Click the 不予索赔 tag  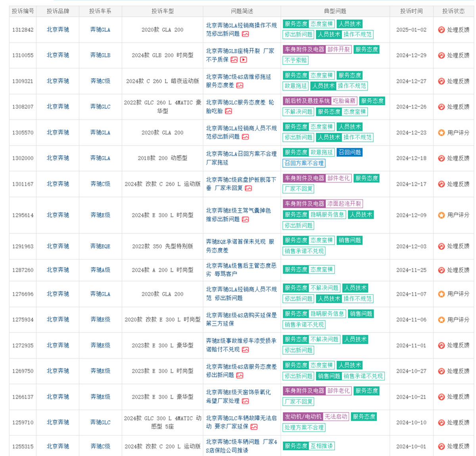coord(296,60)
